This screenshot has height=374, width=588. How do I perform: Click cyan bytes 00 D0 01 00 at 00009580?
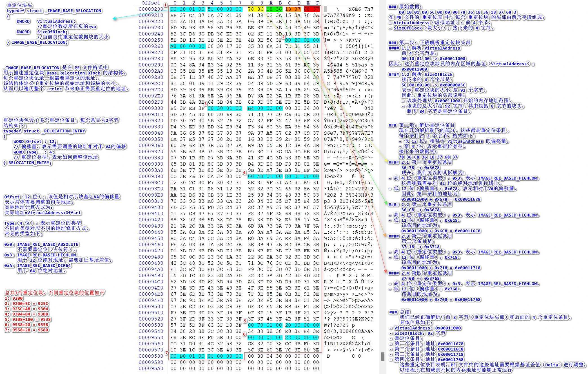coord(187,356)
